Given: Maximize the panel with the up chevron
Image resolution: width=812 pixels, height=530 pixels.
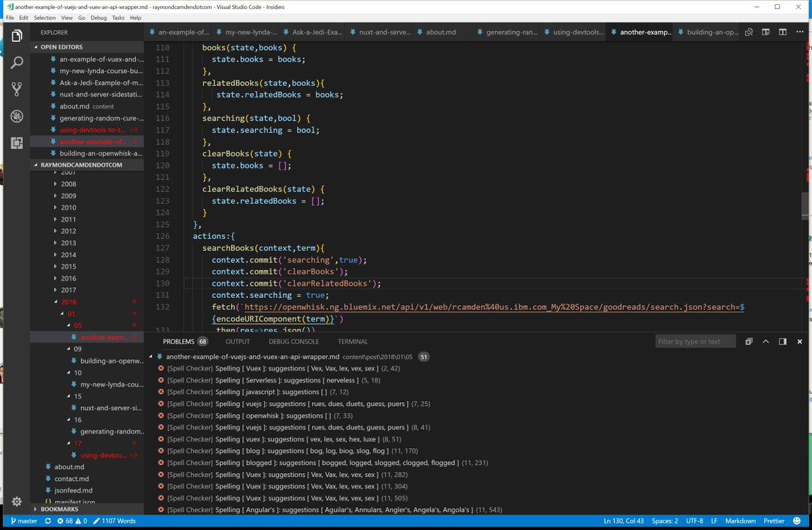Looking at the screenshot, I should [766, 342].
